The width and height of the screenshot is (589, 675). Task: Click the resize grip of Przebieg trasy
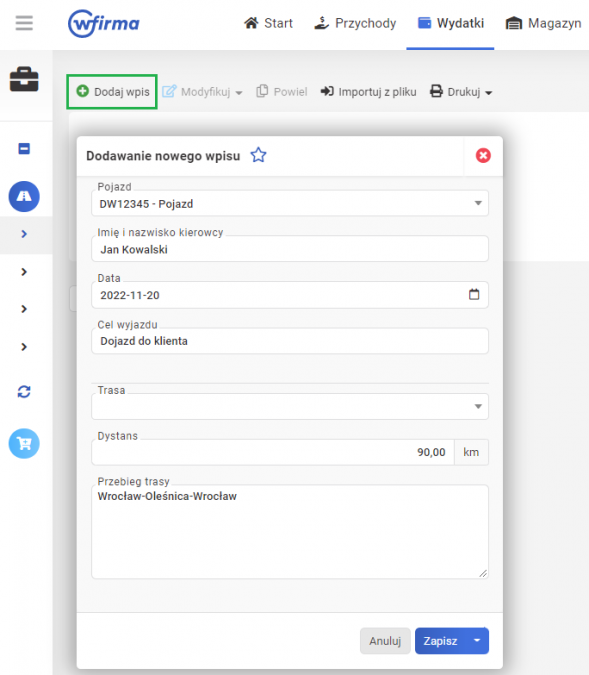tap(483, 573)
